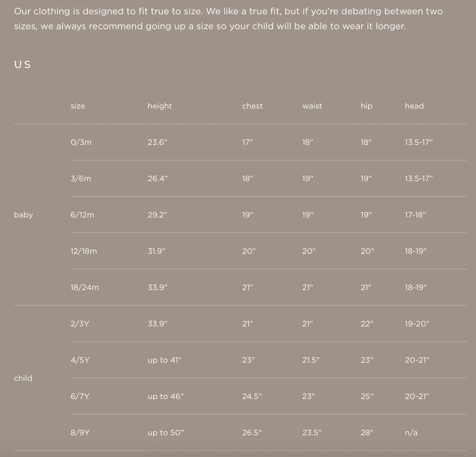Screen dimensions: 476x457
Task: Click the 2/3Y size row label
Action: 80,324
